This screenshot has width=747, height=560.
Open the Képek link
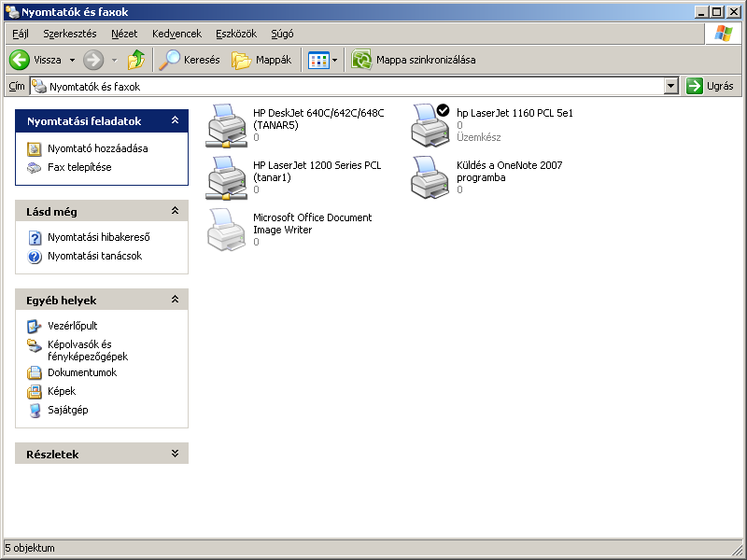coord(62,391)
